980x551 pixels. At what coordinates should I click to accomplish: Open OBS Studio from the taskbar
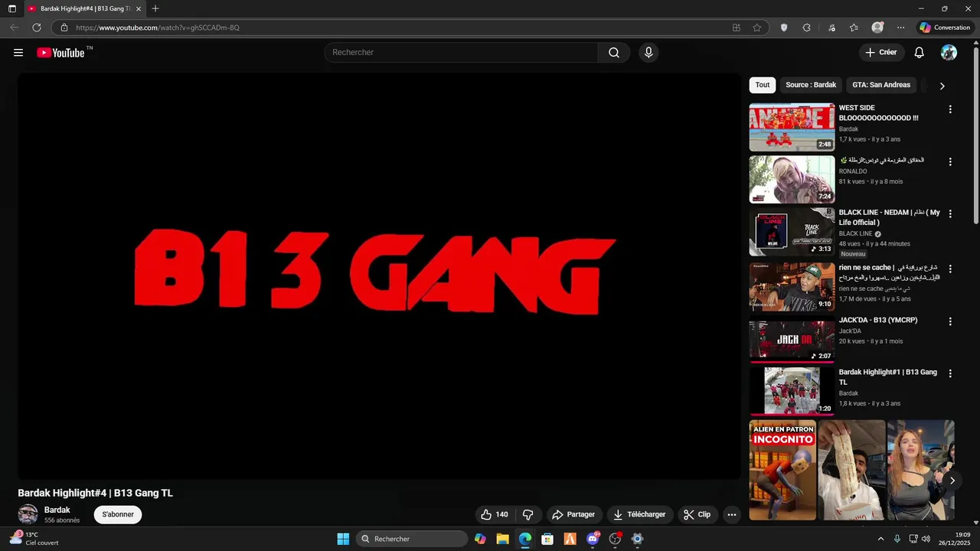(615, 539)
